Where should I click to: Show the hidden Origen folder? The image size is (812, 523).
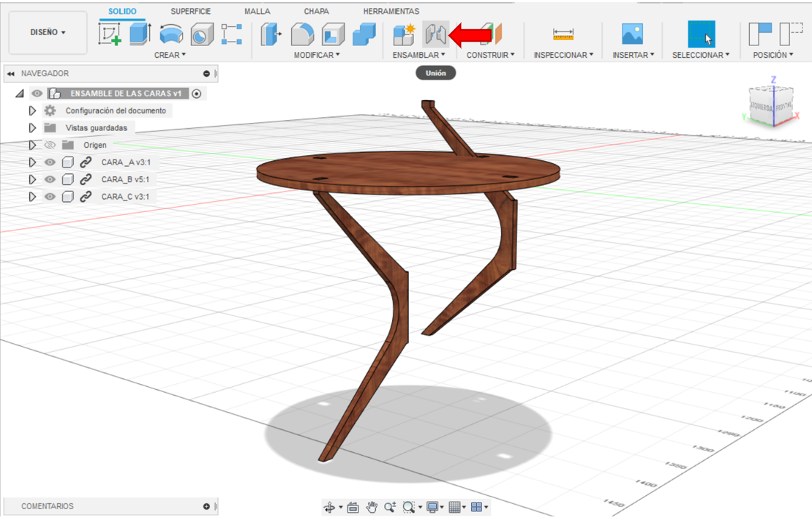click(x=50, y=145)
